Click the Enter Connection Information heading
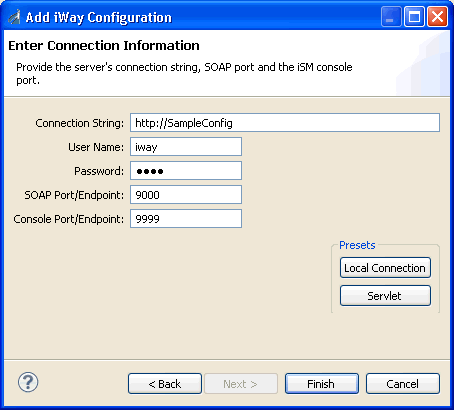454x410 pixels. coord(104,46)
